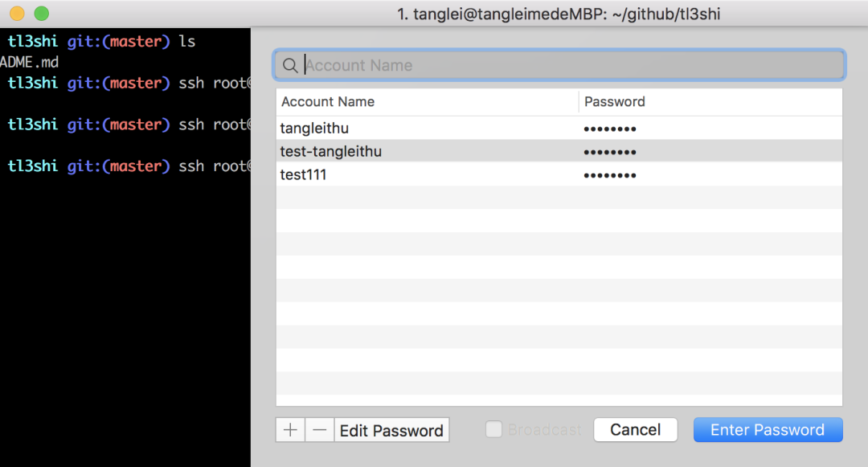Click the masked password for tangleithu

(x=610, y=129)
